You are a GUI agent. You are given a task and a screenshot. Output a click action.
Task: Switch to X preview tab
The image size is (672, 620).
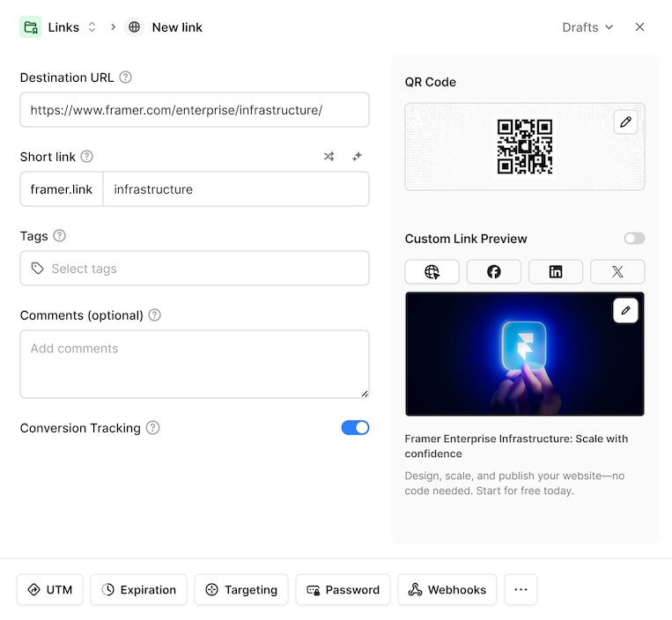pyautogui.click(x=617, y=272)
